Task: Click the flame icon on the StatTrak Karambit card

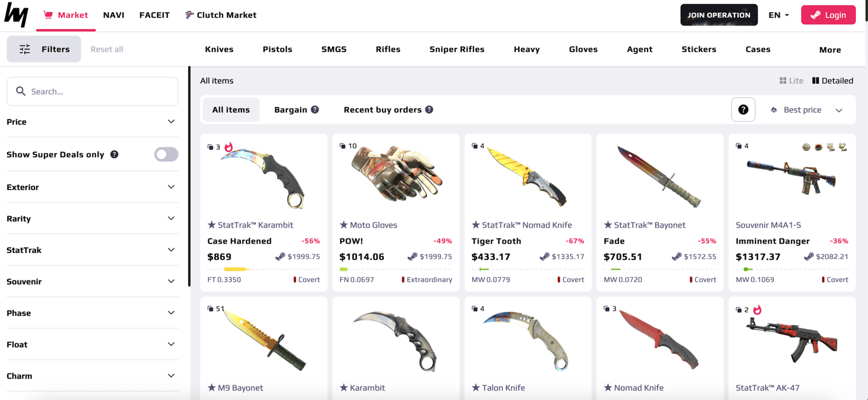Action: [229, 147]
